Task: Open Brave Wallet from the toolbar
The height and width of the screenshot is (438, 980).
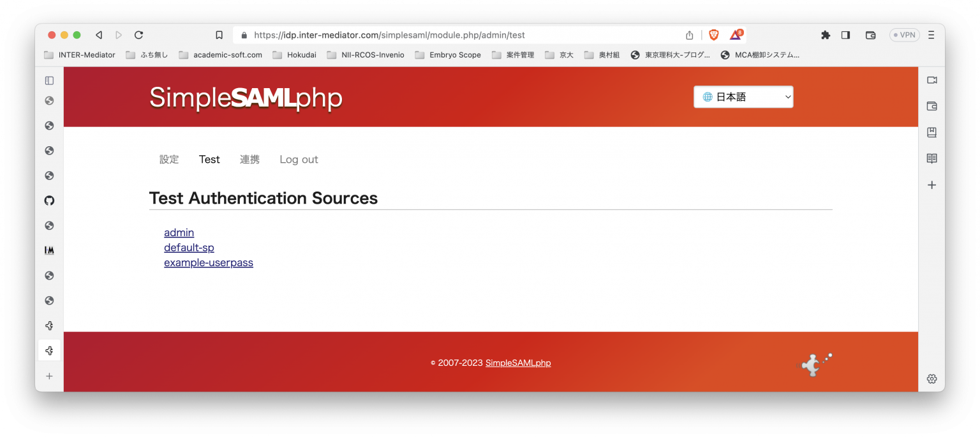Action: coord(870,35)
